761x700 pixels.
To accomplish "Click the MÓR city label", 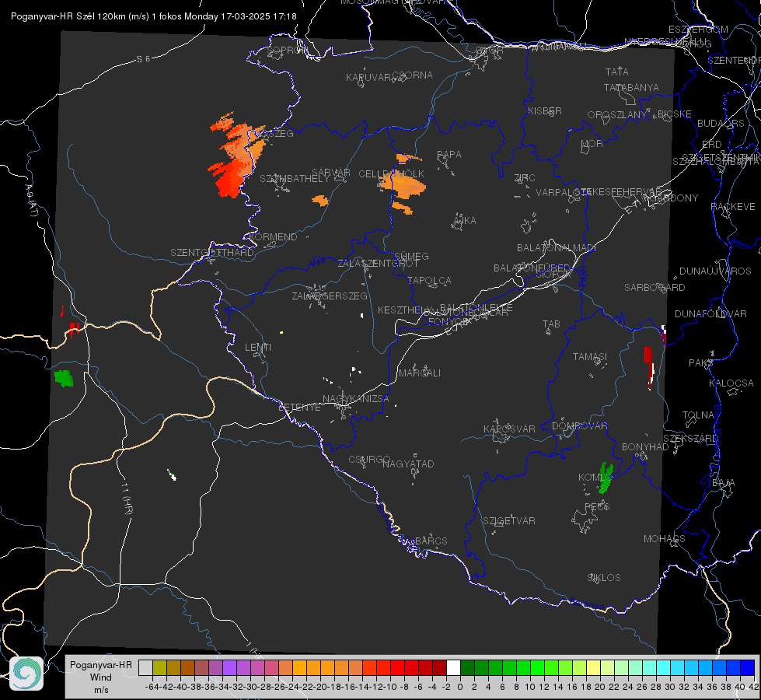I will click(592, 143).
